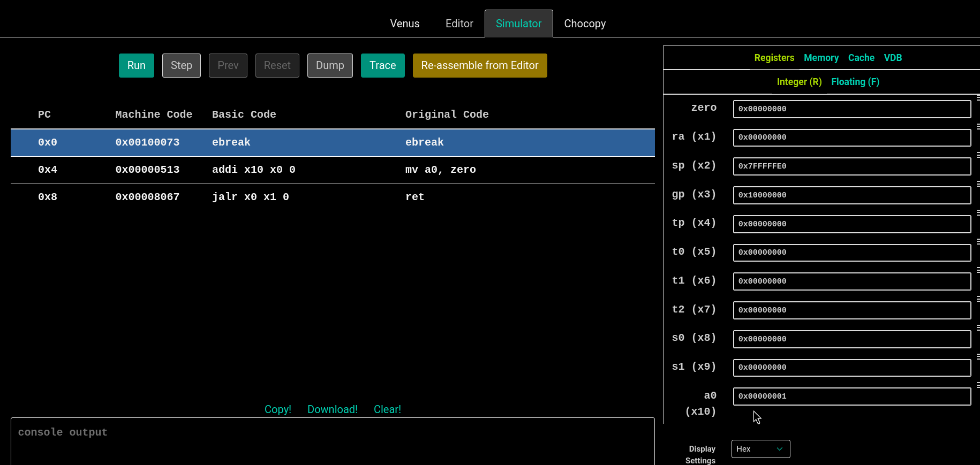Select the Integer (R) registers tab
This screenshot has width=980, height=465.
pyautogui.click(x=799, y=82)
